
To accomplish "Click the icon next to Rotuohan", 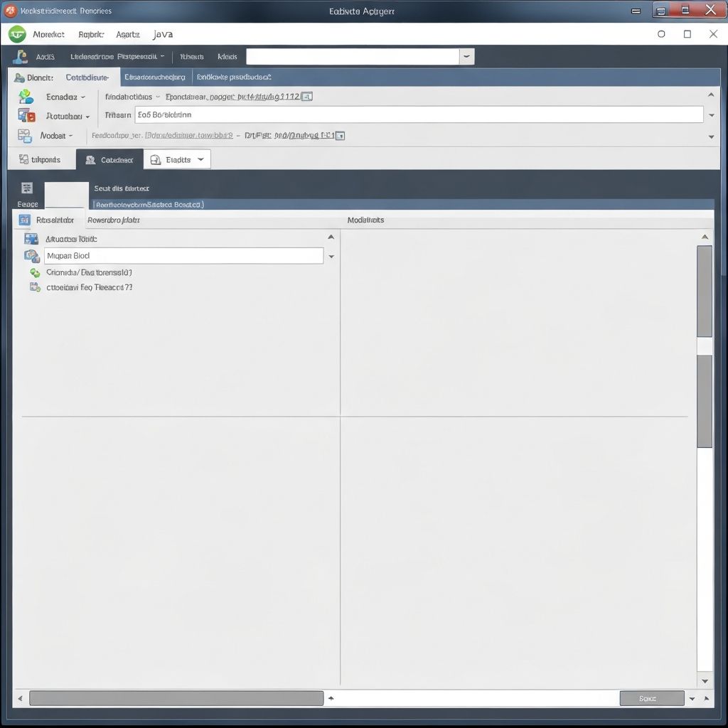I will pos(26,116).
